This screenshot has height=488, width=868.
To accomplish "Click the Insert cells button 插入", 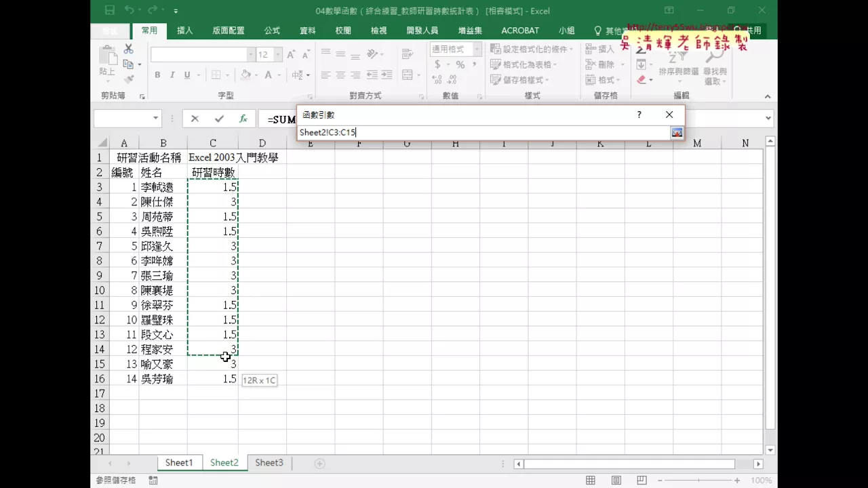I will pyautogui.click(x=599, y=49).
